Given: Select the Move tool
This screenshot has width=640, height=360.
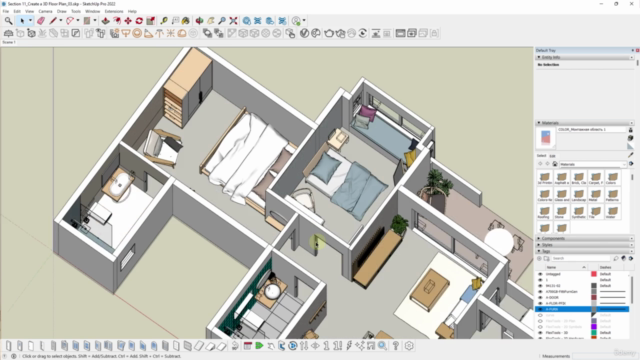Looking at the screenshot, I should click(x=128, y=21).
